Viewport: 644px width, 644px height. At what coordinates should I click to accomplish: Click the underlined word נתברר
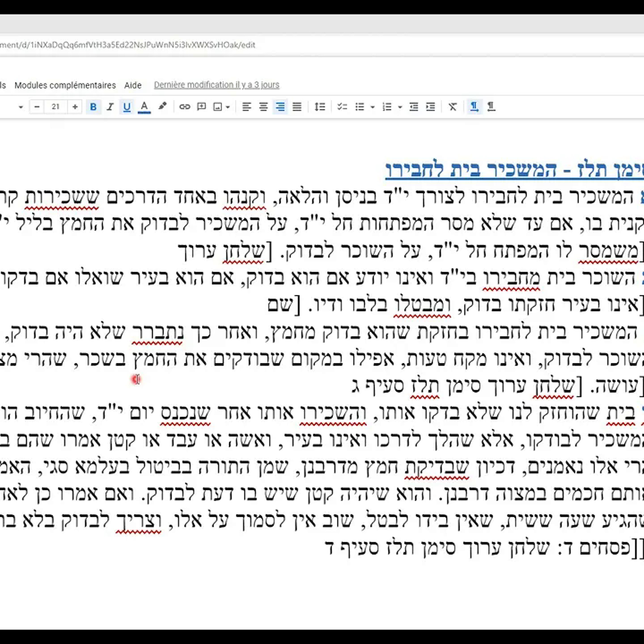click(x=157, y=332)
